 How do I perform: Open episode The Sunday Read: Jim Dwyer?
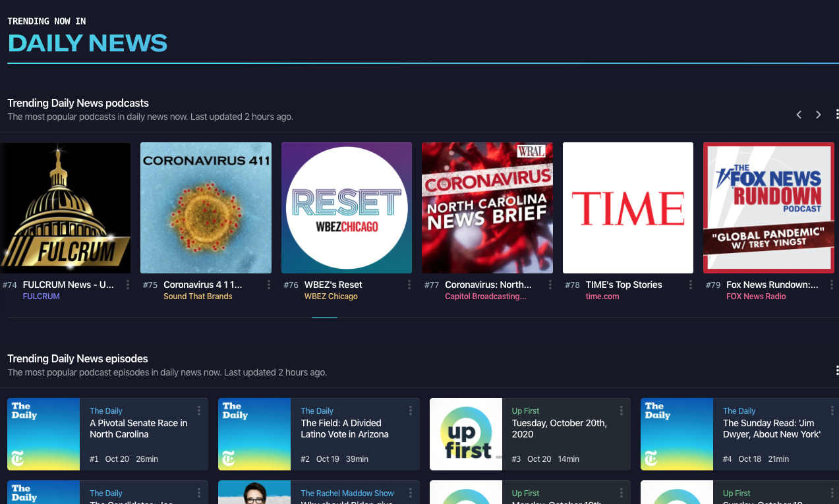pyautogui.click(x=772, y=429)
